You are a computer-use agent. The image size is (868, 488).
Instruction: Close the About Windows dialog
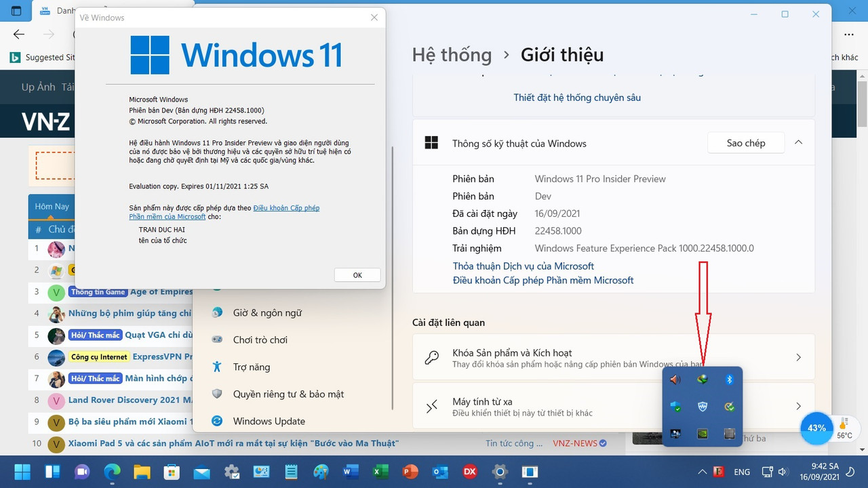point(374,18)
